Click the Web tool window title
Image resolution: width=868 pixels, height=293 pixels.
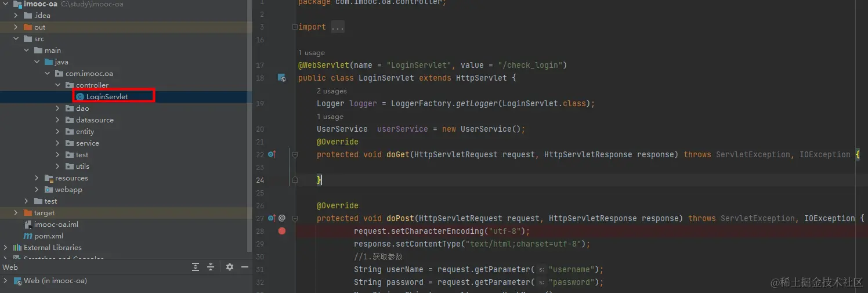coord(10,267)
